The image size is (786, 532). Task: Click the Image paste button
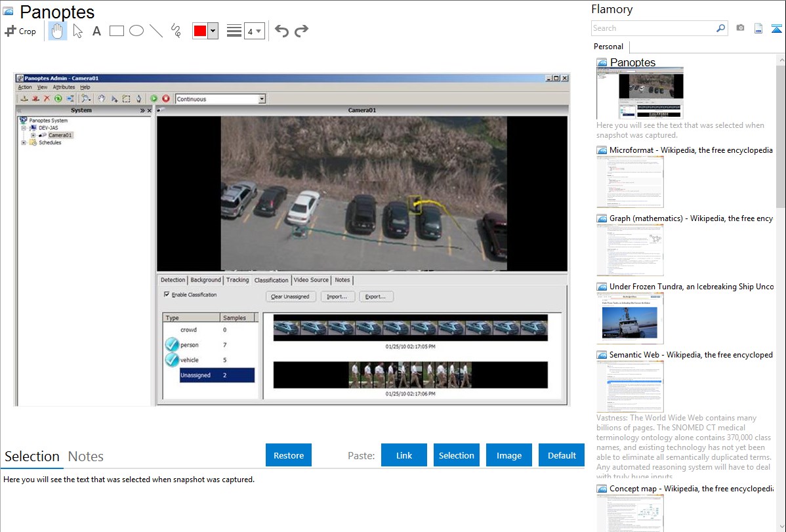click(x=508, y=455)
